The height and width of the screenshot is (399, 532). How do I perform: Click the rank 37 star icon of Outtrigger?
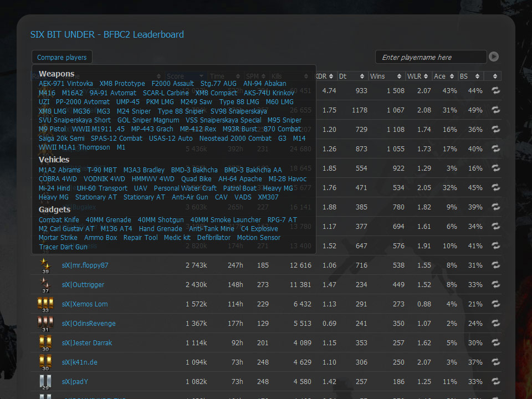pos(45,285)
